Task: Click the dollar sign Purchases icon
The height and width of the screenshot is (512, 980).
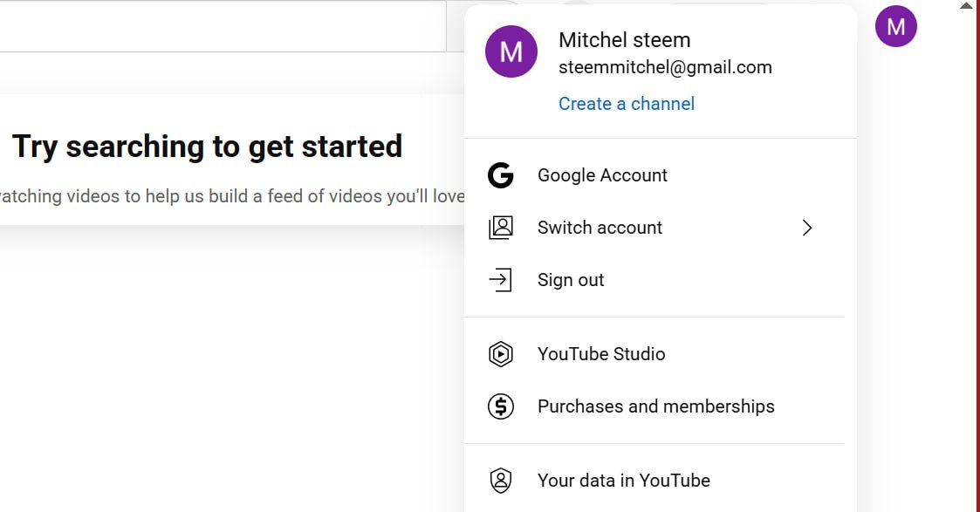Action: tap(501, 406)
